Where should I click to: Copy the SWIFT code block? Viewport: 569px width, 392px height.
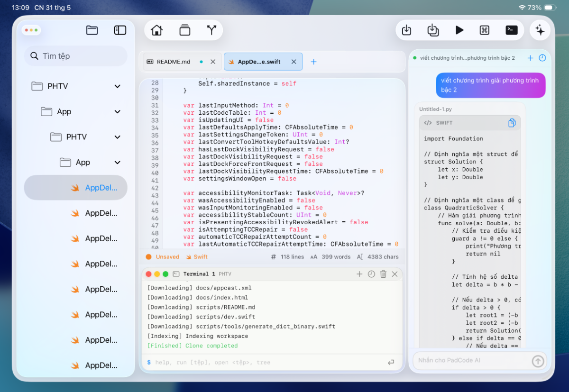coord(512,123)
